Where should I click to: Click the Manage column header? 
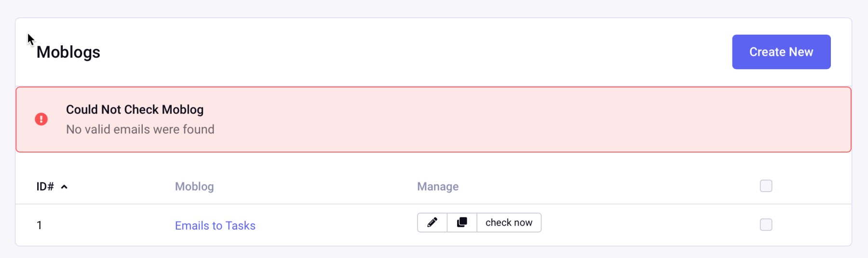pyautogui.click(x=437, y=187)
